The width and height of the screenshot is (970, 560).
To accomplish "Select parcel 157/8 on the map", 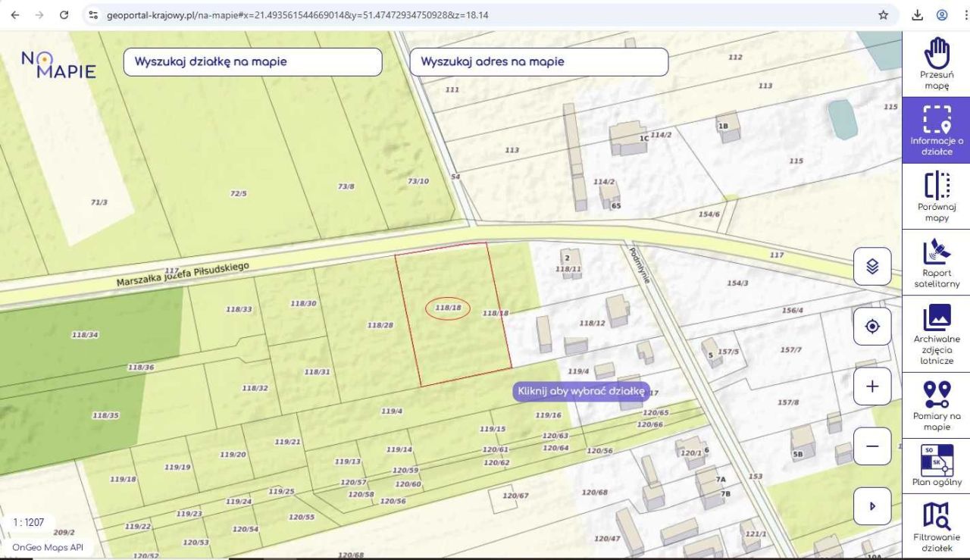I will (788, 402).
